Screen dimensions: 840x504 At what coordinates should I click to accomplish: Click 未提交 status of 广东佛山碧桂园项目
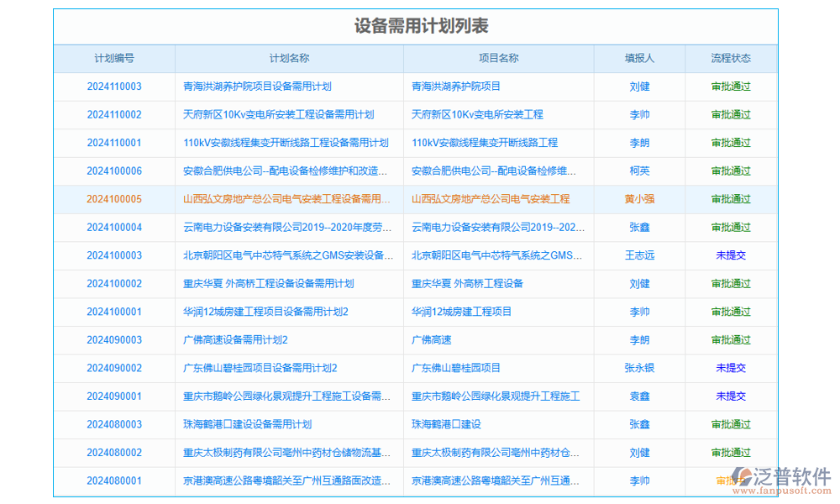coord(731,368)
